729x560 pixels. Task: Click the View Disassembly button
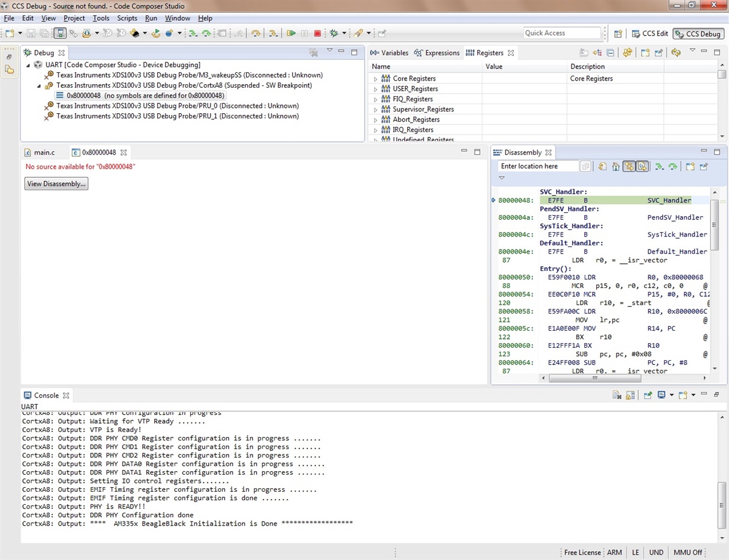pyautogui.click(x=56, y=184)
